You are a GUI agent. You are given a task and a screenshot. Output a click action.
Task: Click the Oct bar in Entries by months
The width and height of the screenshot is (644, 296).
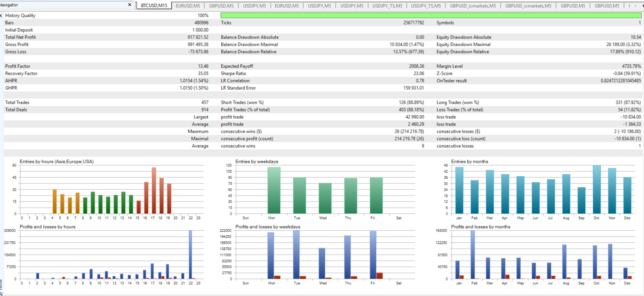pyautogui.click(x=597, y=189)
